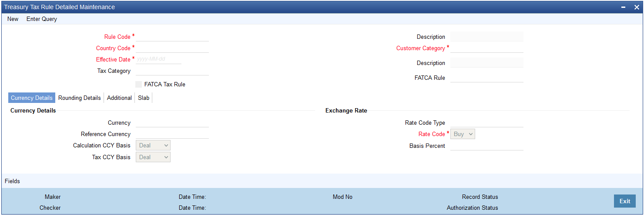Focus the Tax Category field
Screen dimensions: 644x215
click(x=172, y=71)
